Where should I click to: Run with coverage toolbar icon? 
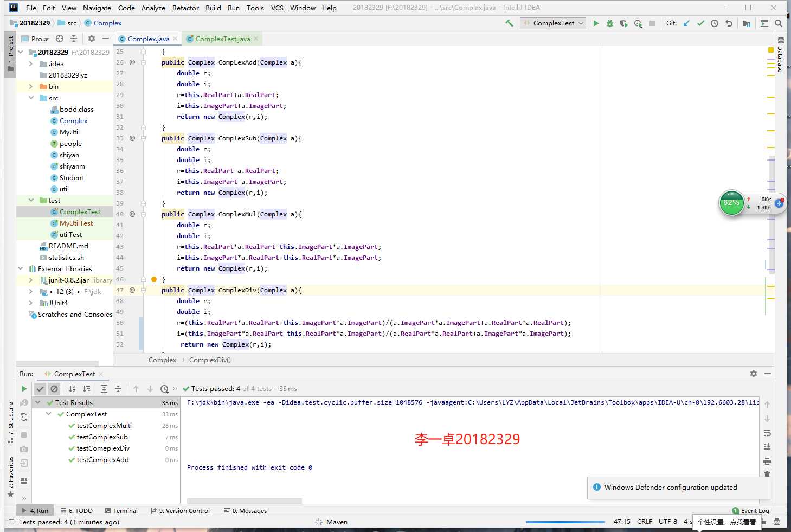point(624,23)
